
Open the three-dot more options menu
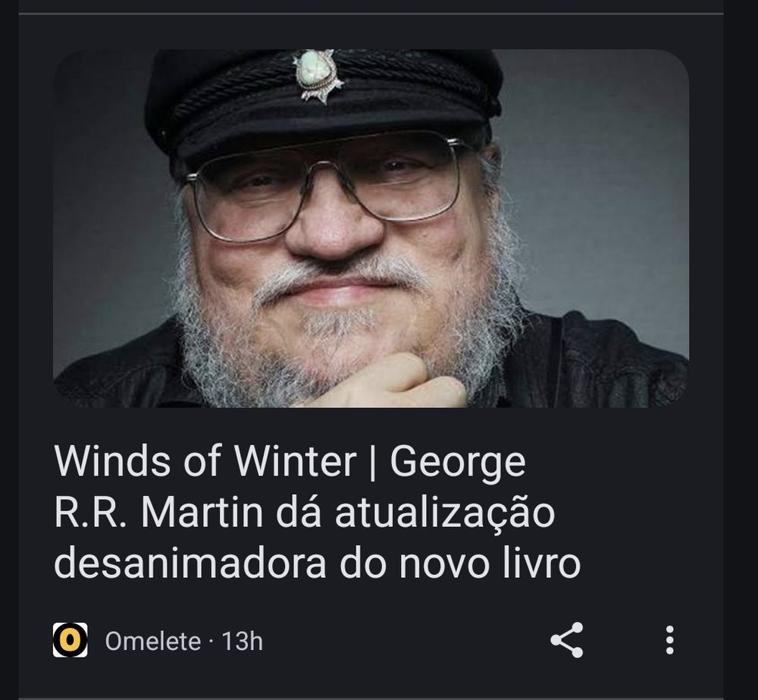click(669, 641)
